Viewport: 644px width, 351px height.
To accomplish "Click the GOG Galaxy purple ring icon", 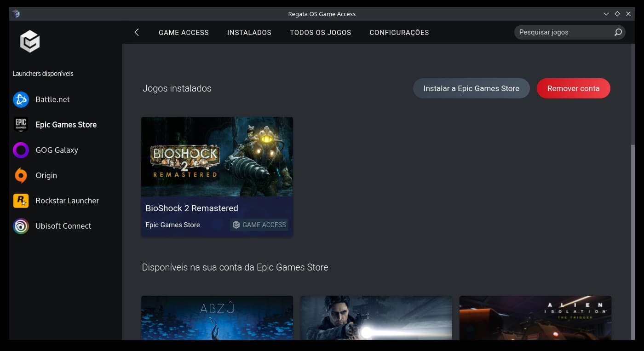I will tap(21, 150).
